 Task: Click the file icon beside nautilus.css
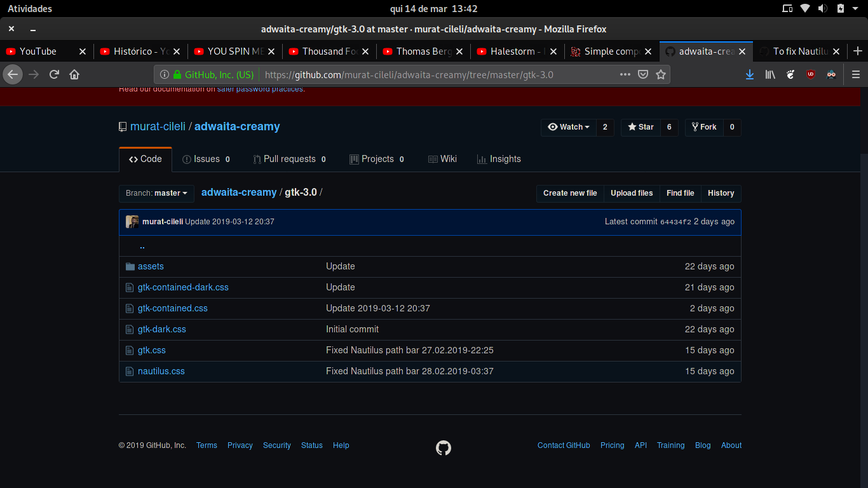130,371
